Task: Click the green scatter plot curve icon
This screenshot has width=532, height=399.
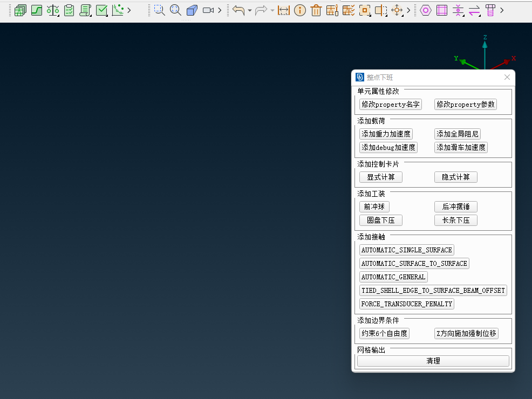Action: (x=118, y=10)
